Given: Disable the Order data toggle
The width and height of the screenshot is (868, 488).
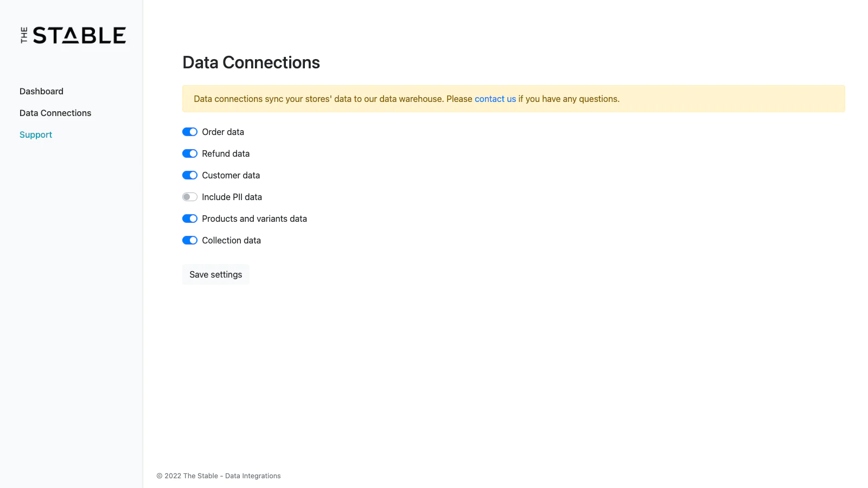Looking at the screenshot, I should (x=190, y=132).
